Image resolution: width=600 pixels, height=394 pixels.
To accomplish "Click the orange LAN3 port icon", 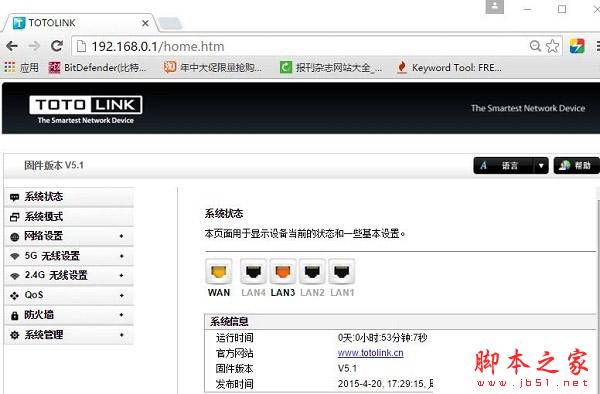I will pos(283,272).
